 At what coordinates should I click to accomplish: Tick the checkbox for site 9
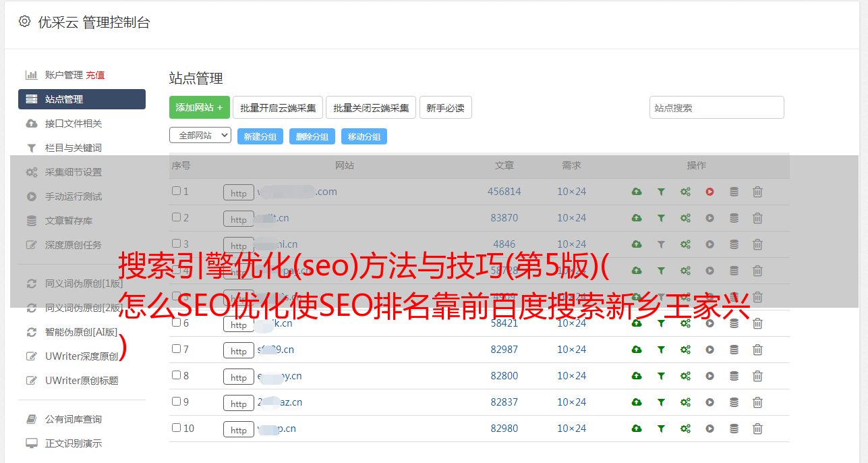pos(176,402)
